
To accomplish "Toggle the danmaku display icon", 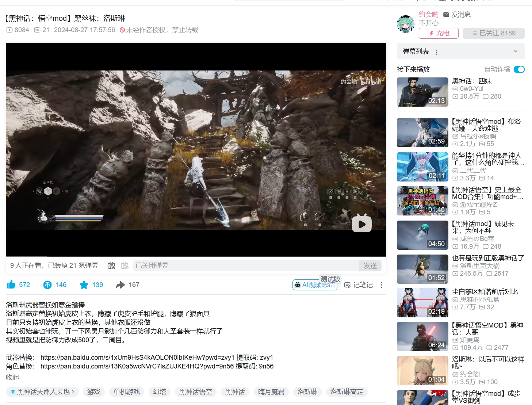I will 111,265.
